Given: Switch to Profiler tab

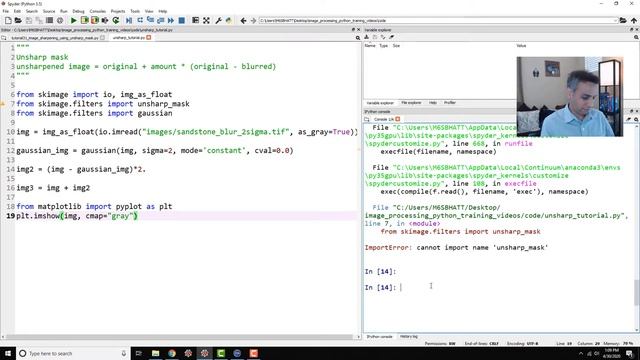Looking at the screenshot, I should (450, 103).
